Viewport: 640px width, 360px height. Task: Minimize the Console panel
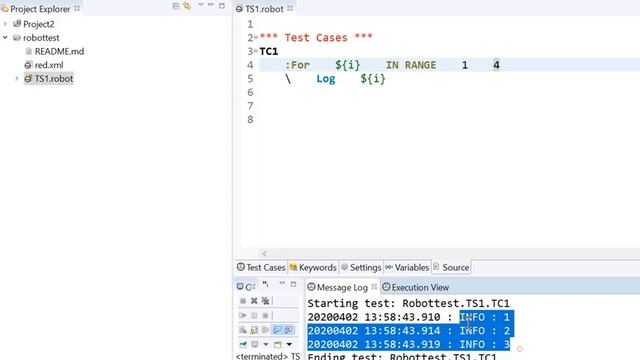tap(282, 283)
